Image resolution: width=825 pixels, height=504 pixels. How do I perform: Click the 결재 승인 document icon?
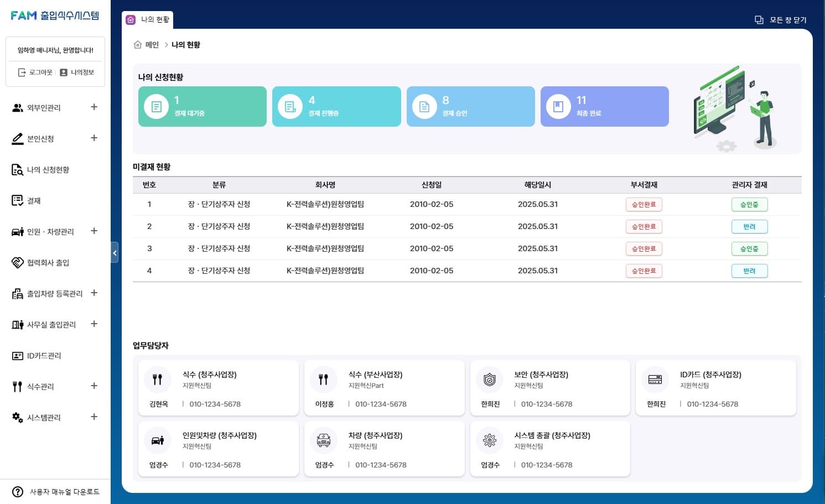point(424,106)
